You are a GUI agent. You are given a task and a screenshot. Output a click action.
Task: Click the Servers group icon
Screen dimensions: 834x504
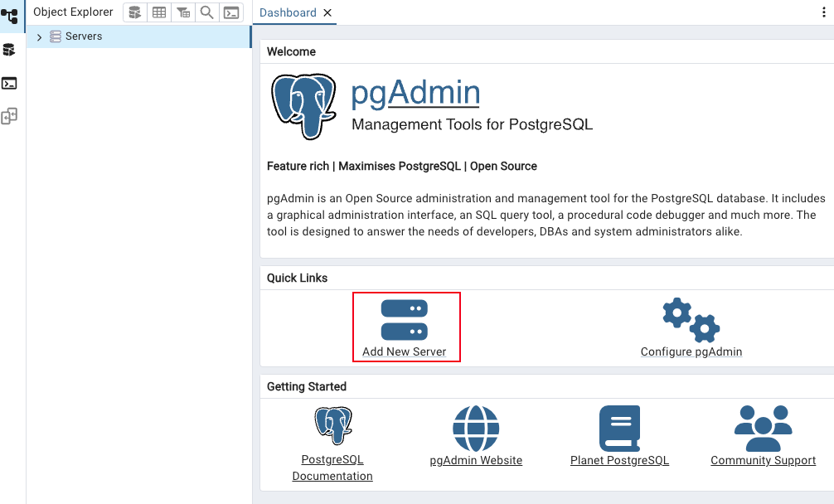pyautogui.click(x=56, y=36)
